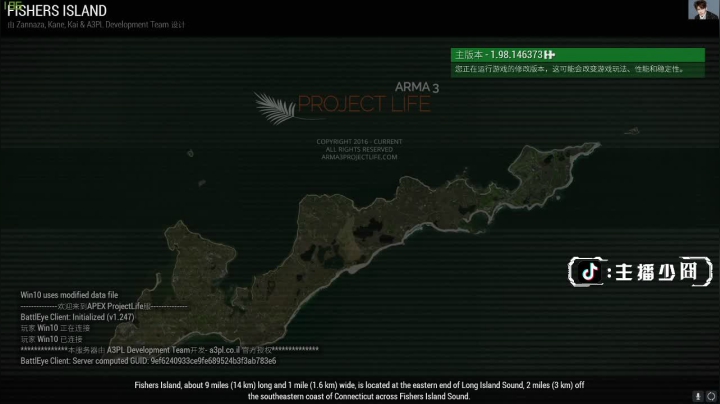Click the Zannaza, Kane, Kai author credit line
720x404 pixels.
[x=96, y=25]
